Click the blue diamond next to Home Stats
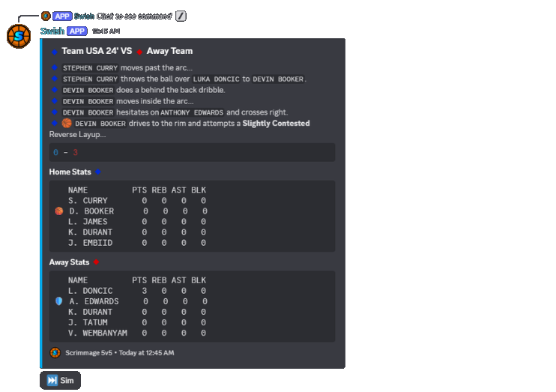The height and width of the screenshot is (392, 556). (97, 172)
